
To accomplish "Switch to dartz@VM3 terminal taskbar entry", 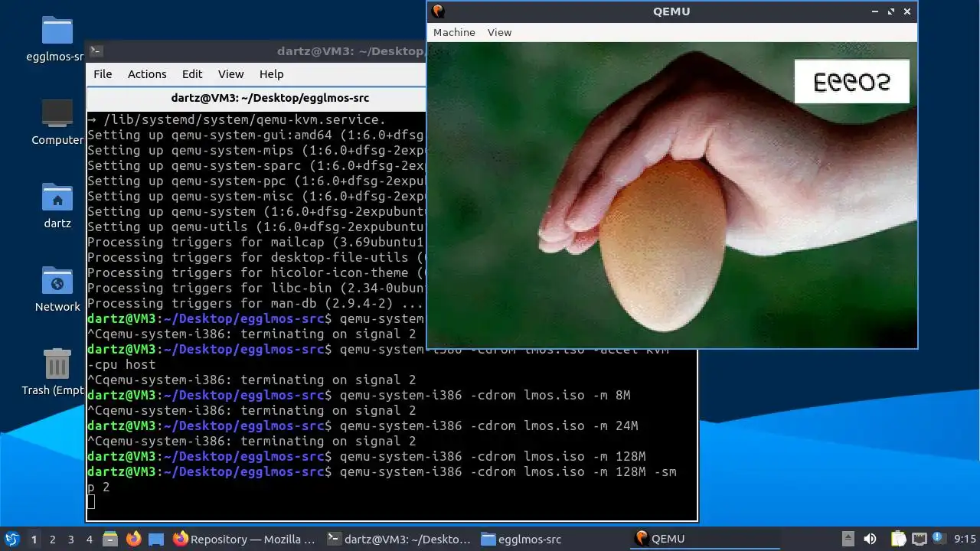I will pyautogui.click(x=399, y=540).
